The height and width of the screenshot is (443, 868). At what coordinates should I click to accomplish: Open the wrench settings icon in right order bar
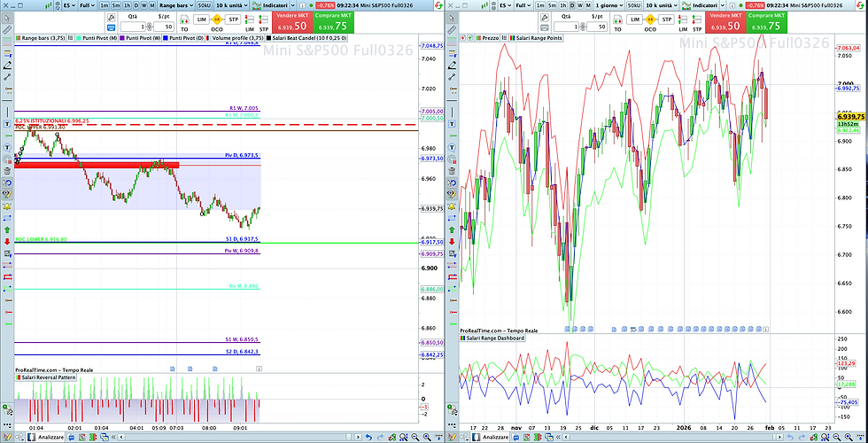pyautogui.click(x=544, y=18)
